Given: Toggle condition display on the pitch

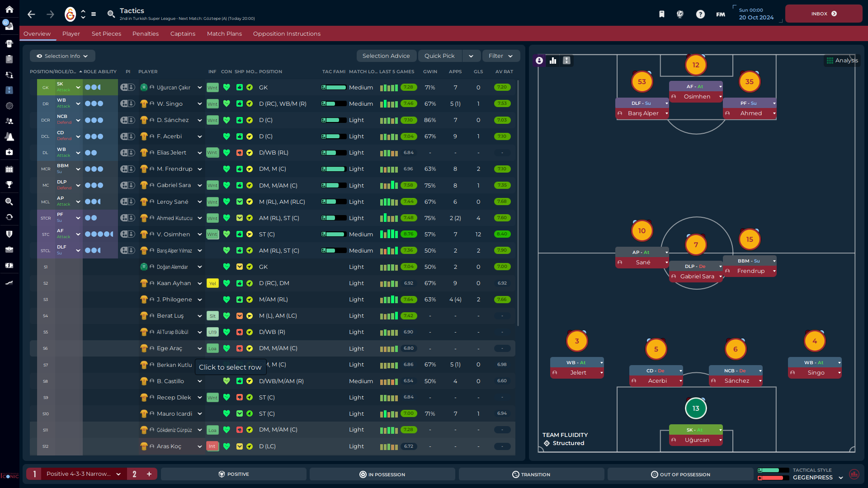Looking at the screenshot, I should (566, 60).
